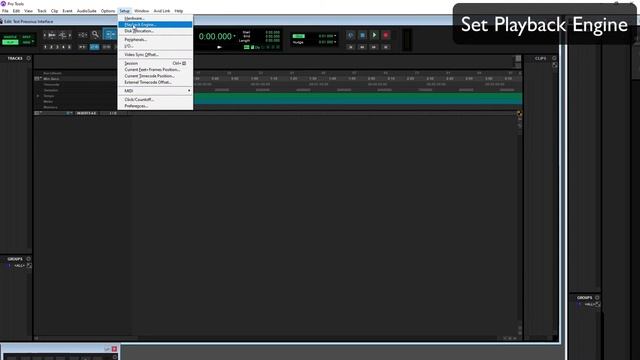Click the Start selection time field

point(272,32)
